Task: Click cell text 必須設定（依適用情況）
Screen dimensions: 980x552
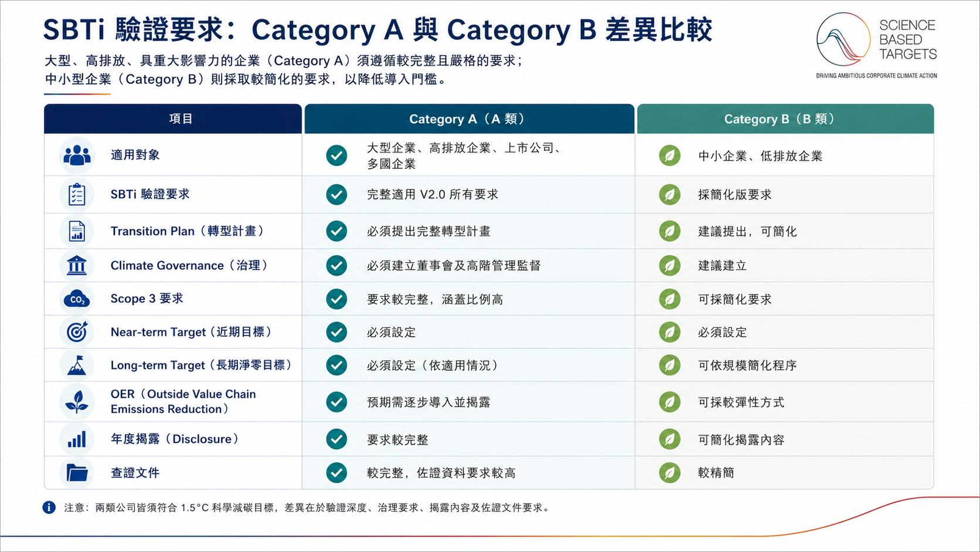Action: (x=434, y=365)
